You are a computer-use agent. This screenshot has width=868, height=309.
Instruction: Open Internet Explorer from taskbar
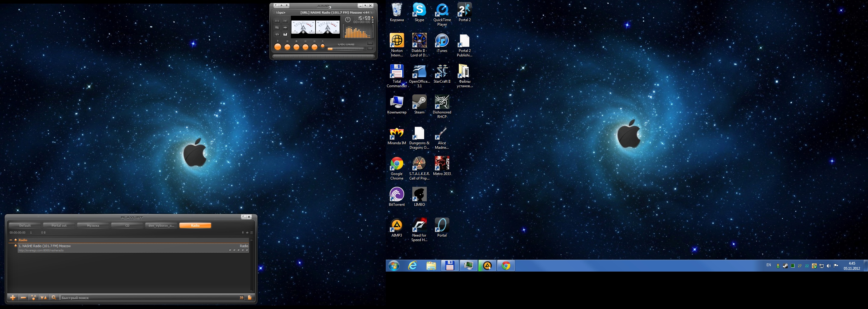click(x=412, y=266)
